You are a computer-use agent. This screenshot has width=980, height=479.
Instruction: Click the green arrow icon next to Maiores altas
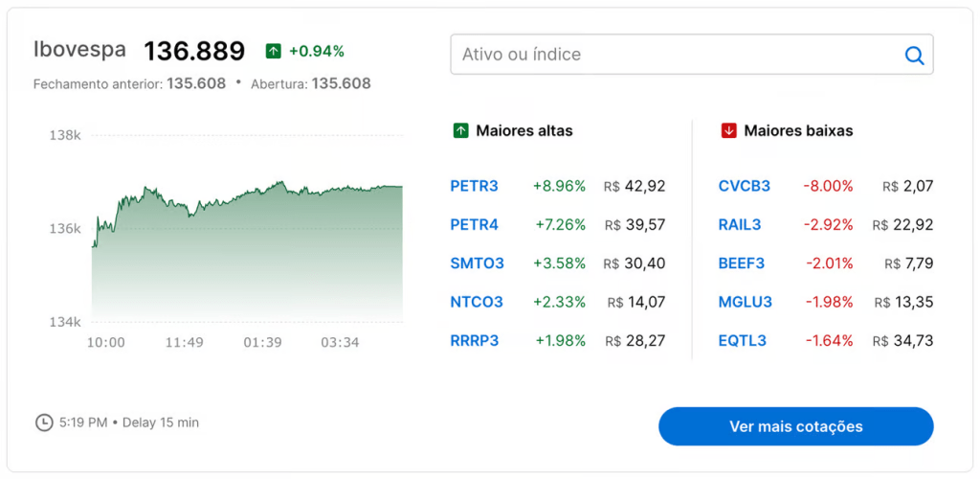[x=460, y=130]
